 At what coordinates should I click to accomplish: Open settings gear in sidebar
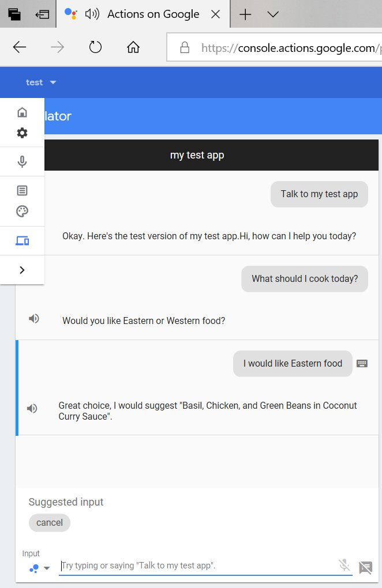[x=22, y=133]
